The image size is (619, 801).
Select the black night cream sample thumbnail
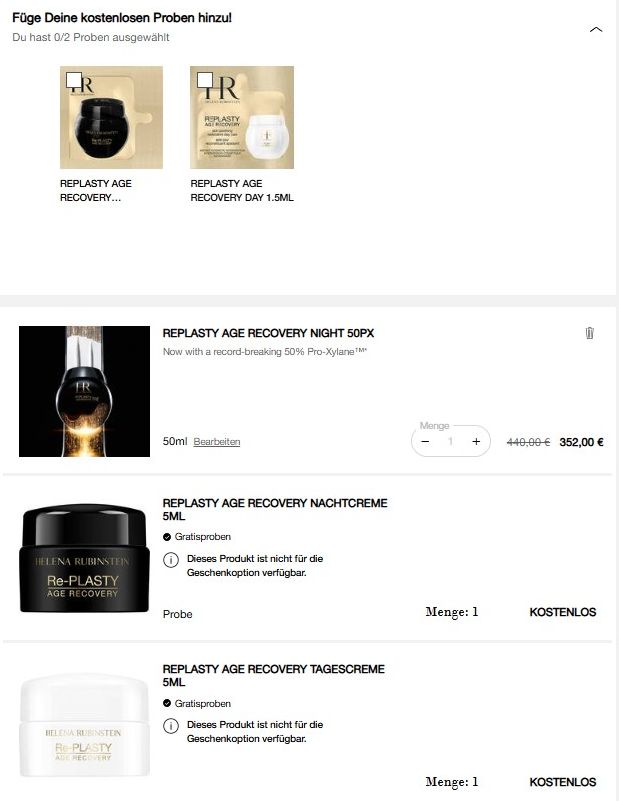pyautogui.click(x=111, y=117)
